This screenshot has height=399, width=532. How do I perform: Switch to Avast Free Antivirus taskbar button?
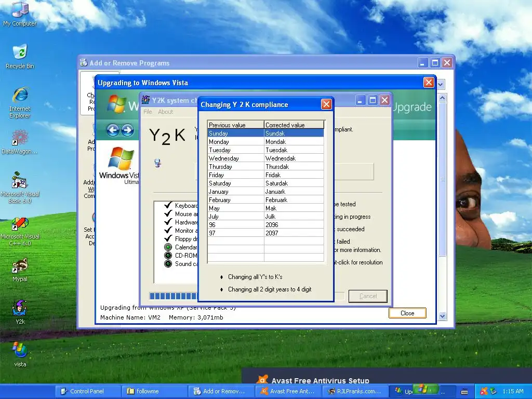tap(288, 391)
